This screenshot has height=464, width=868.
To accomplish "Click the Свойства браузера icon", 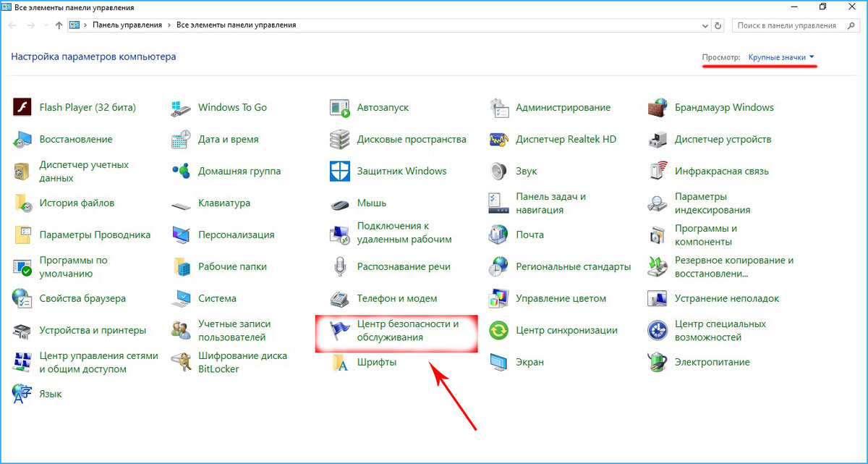I will [x=22, y=298].
